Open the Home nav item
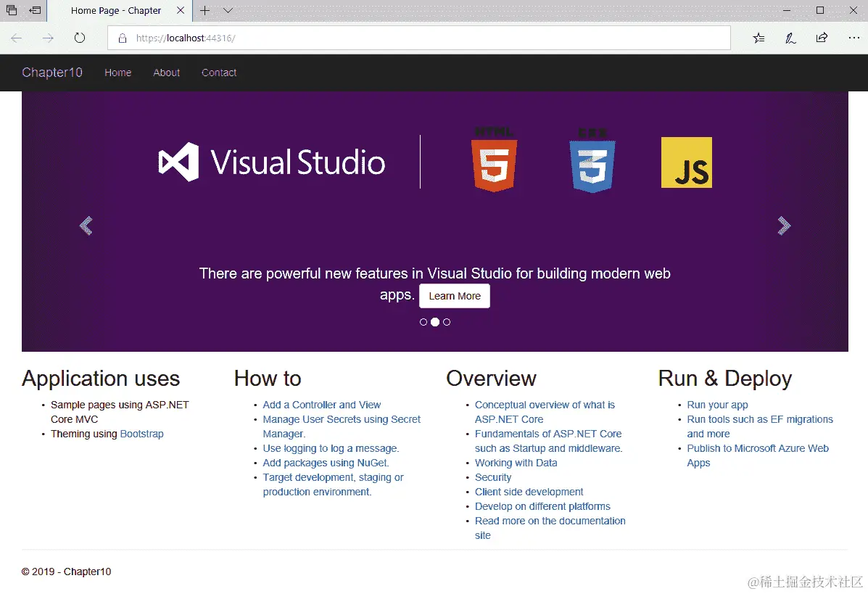This screenshot has width=868, height=594. [x=118, y=73]
